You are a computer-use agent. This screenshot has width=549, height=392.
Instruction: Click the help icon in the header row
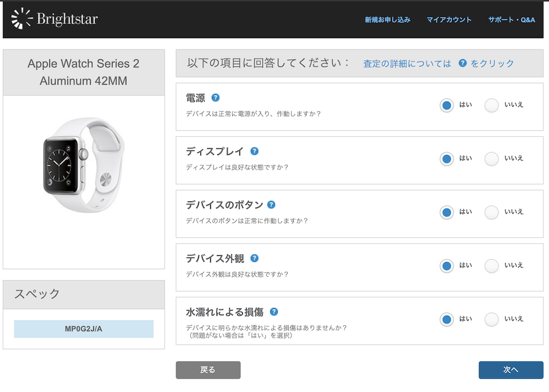[462, 63]
